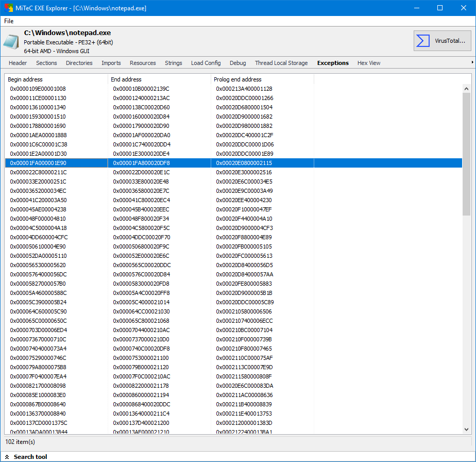Select row beginning 0x000073670000710C

click(x=233, y=339)
